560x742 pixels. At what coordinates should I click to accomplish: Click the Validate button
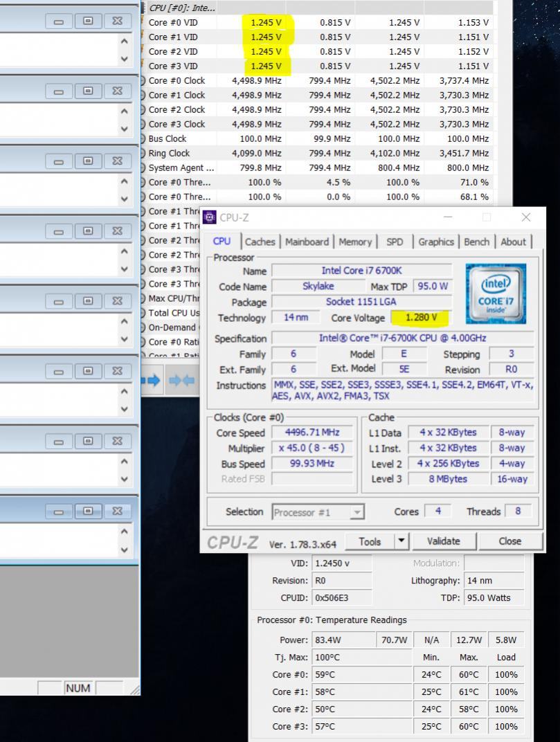444,541
